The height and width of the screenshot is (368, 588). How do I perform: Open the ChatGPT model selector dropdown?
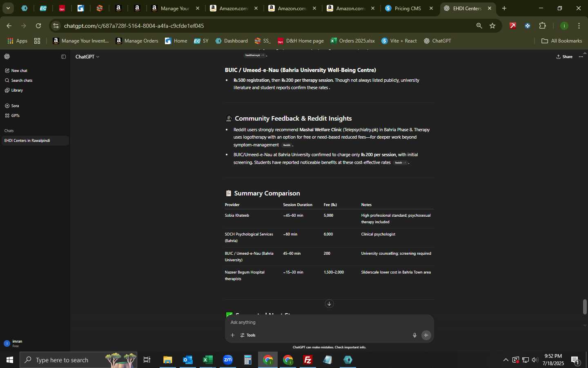pyautogui.click(x=87, y=57)
